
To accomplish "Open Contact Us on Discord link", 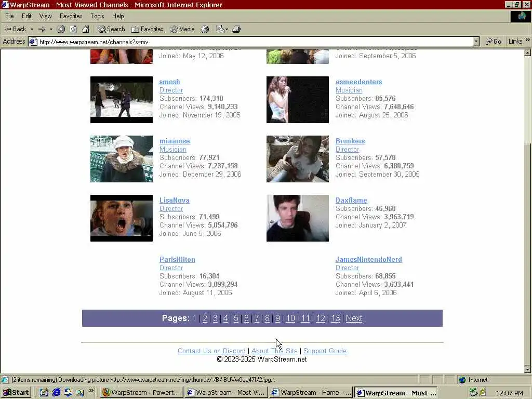I will pyautogui.click(x=211, y=351).
